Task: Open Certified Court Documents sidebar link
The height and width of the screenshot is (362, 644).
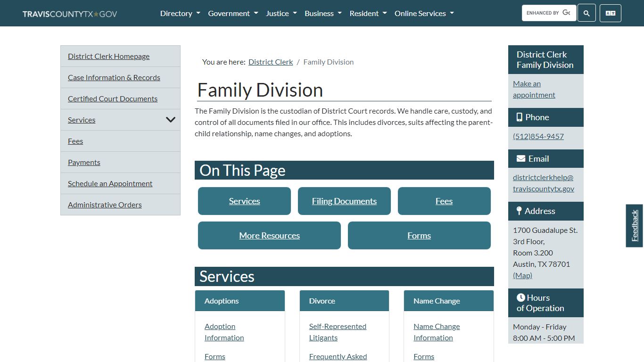Action: click(113, 99)
